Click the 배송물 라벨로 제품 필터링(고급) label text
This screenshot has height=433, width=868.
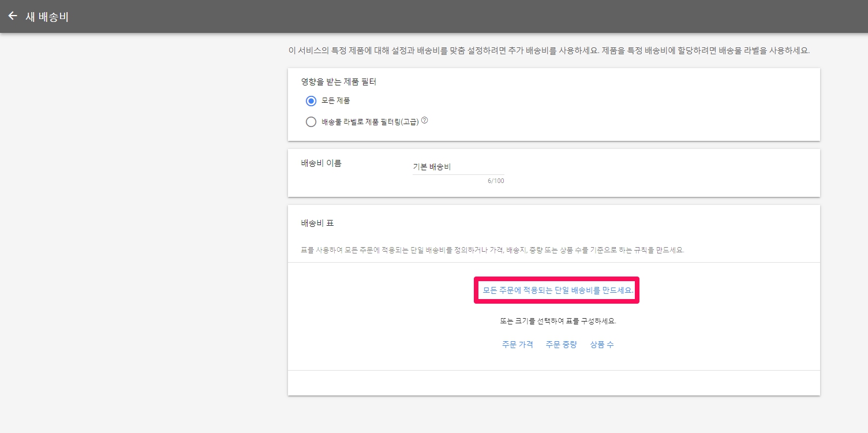click(x=369, y=122)
